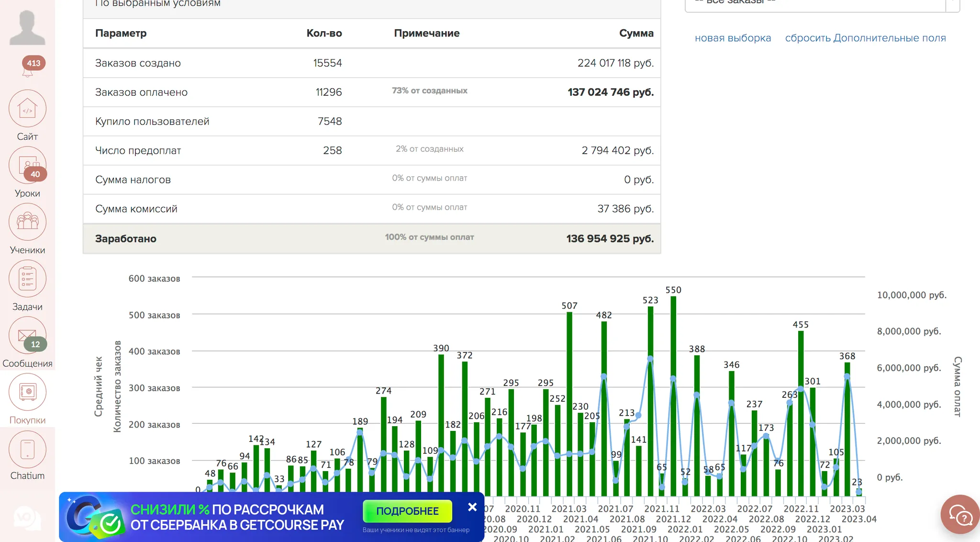Click the chart bar labeled 507
The height and width of the screenshot is (542, 980).
pyautogui.click(x=569, y=404)
